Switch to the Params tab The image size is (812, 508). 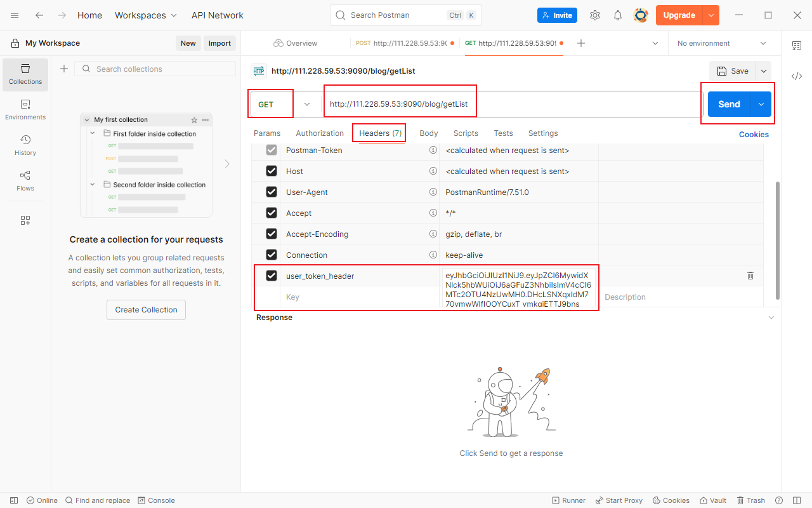click(x=267, y=133)
